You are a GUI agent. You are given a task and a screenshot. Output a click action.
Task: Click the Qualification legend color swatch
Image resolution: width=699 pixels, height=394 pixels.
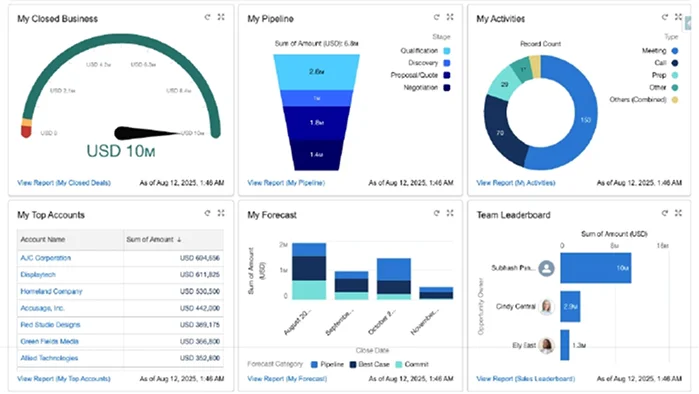click(447, 51)
